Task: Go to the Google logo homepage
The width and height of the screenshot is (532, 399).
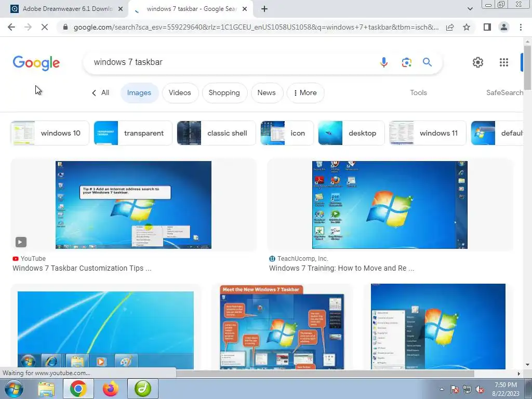Action: coord(36,63)
